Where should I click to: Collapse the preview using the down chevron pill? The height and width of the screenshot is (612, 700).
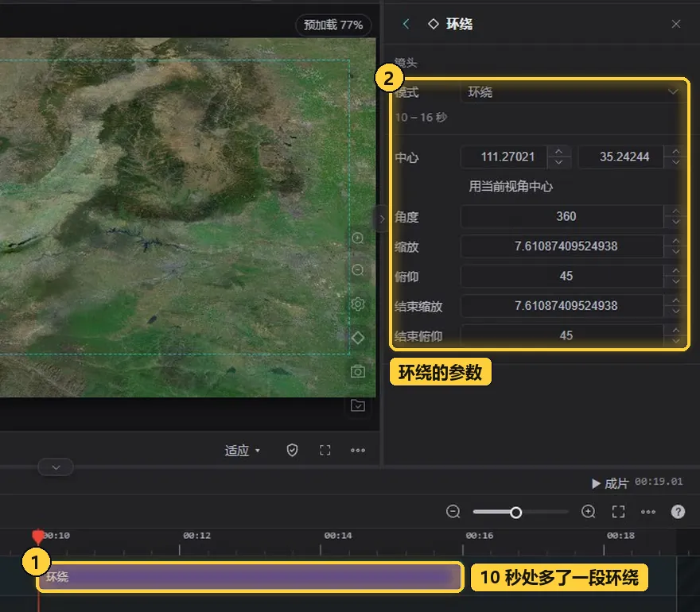pyautogui.click(x=56, y=467)
